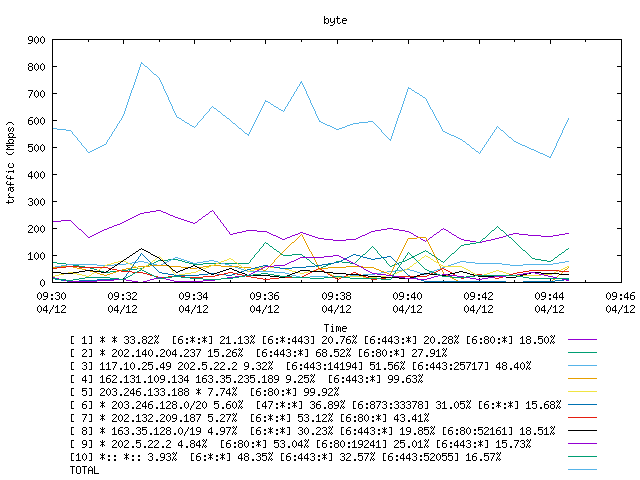This screenshot has width=640, height=480.
Task: Click the [6:443:52055] 16.57% value in entry 10
Action: click(441, 457)
